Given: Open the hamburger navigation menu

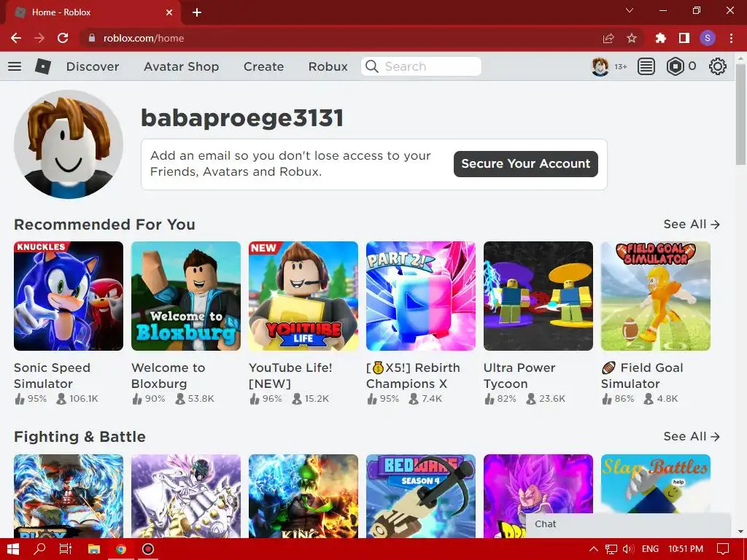Looking at the screenshot, I should pos(15,66).
